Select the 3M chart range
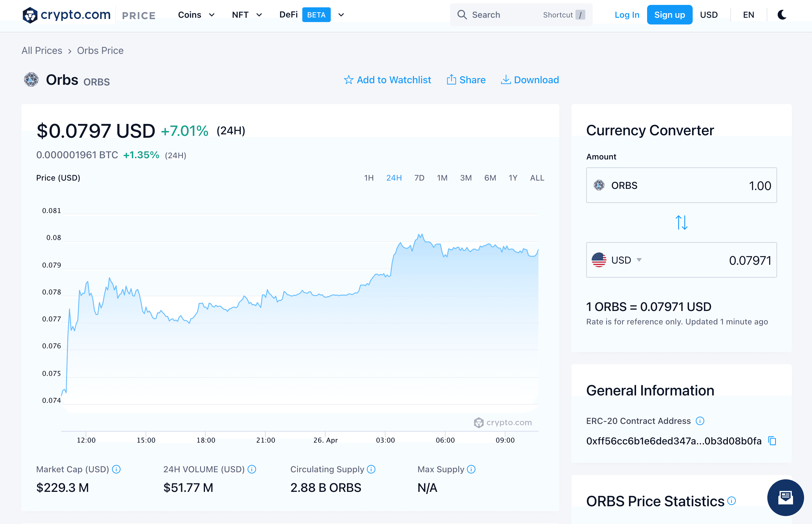The width and height of the screenshot is (812, 524). [466, 178]
